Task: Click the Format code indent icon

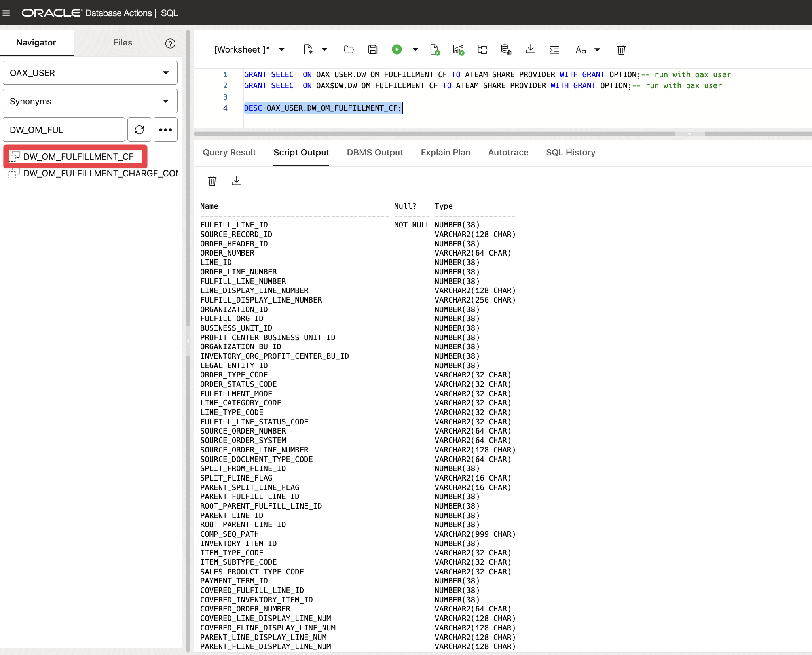Action: tap(554, 50)
